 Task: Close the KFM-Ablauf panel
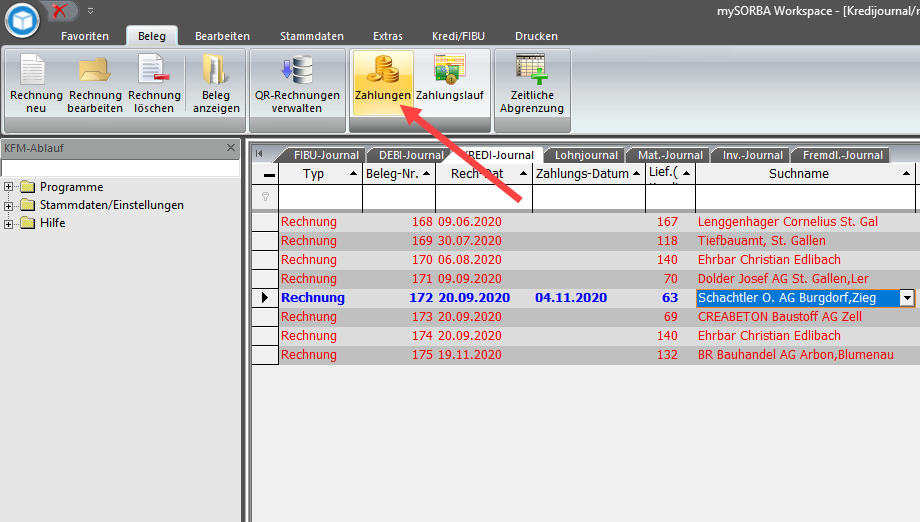click(x=231, y=148)
